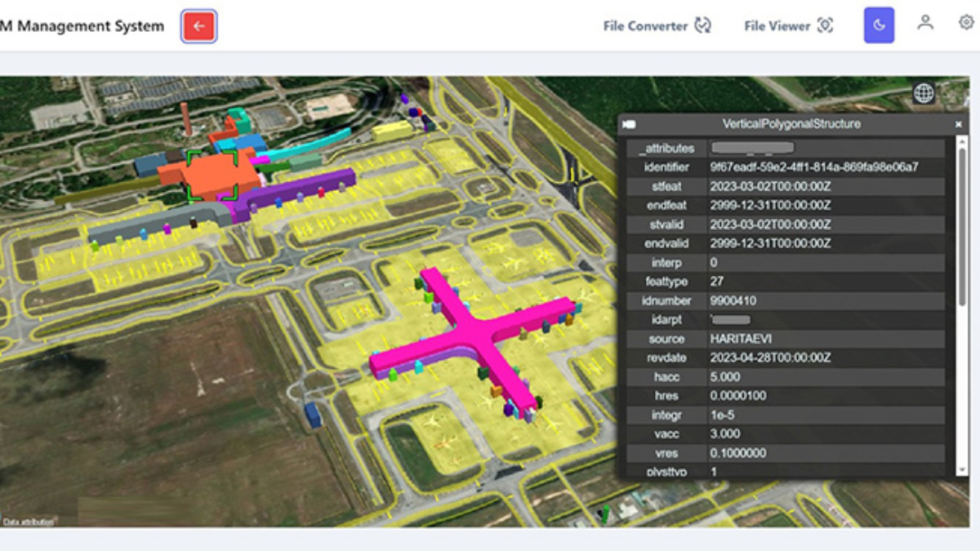This screenshot has width=980, height=551.
Task: Click the idnumber value 9900410
Action: pyautogui.click(x=733, y=300)
